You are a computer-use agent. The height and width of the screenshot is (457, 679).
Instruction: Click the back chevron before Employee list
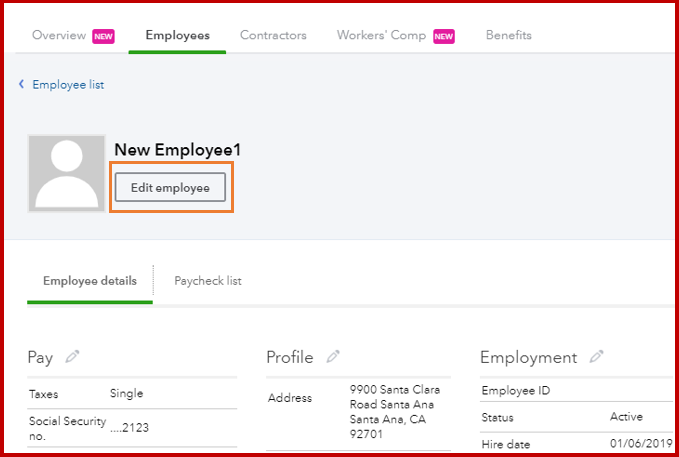[22, 85]
